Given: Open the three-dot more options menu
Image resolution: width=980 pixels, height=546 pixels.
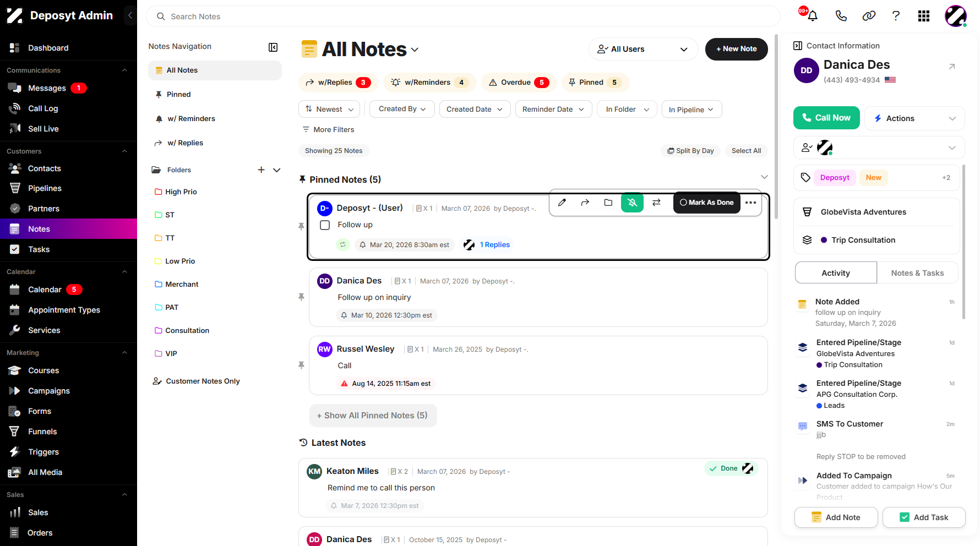Looking at the screenshot, I should point(750,203).
